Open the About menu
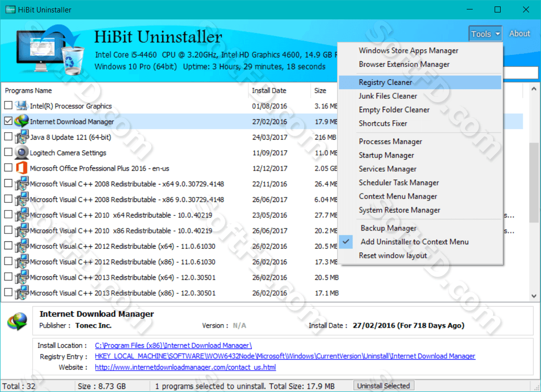The image size is (541, 392). tap(520, 33)
